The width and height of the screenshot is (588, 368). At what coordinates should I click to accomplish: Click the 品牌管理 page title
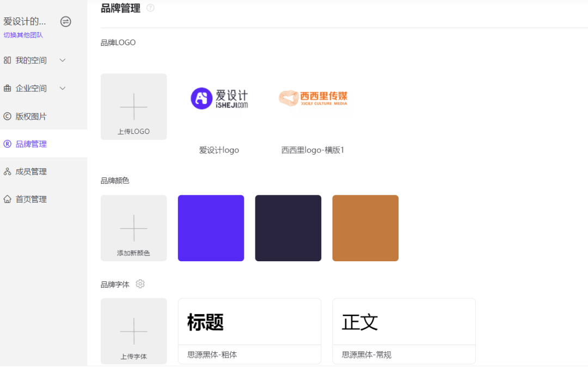[x=120, y=8]
